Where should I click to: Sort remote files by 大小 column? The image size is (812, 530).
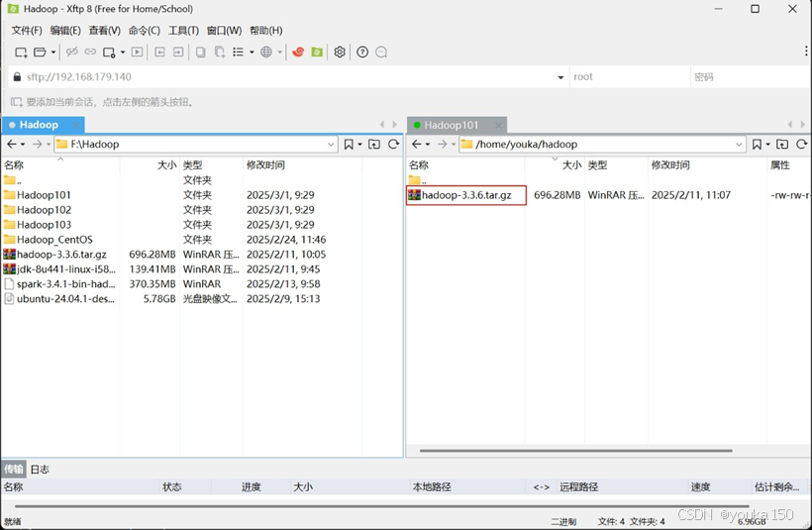[572, 165]
